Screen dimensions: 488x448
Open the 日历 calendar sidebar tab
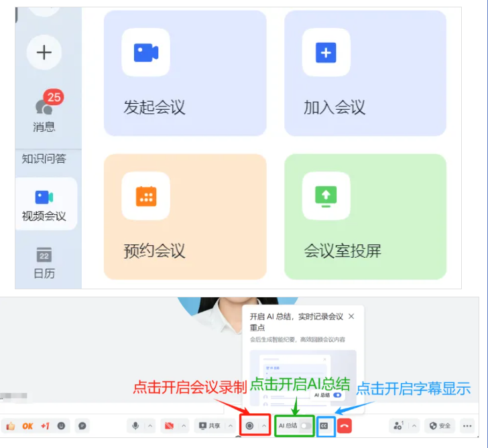pyautogui.click(x=44, y=262)
